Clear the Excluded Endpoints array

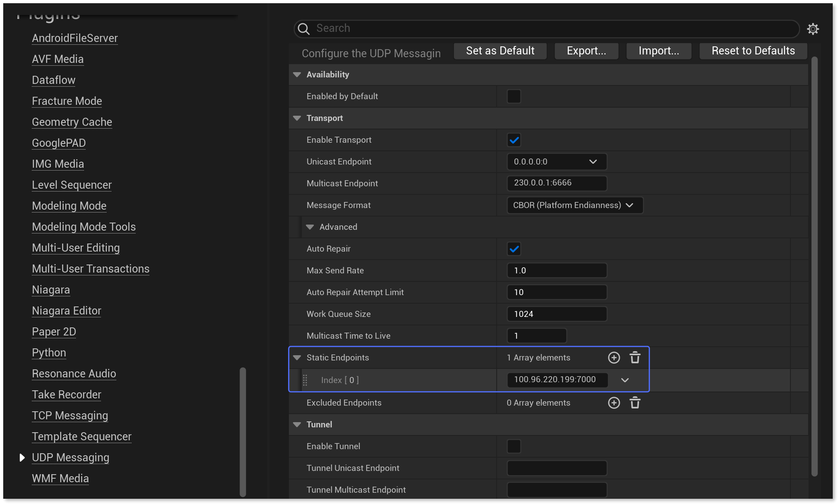tap(635, 402)
